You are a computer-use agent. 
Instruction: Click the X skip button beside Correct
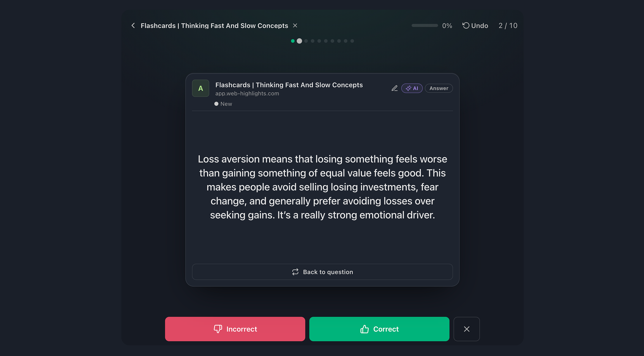tap(467, 329)
